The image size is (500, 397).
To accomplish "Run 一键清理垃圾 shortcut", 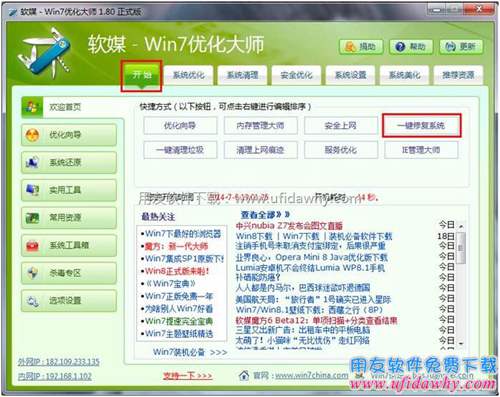I will tap(180, 150).
